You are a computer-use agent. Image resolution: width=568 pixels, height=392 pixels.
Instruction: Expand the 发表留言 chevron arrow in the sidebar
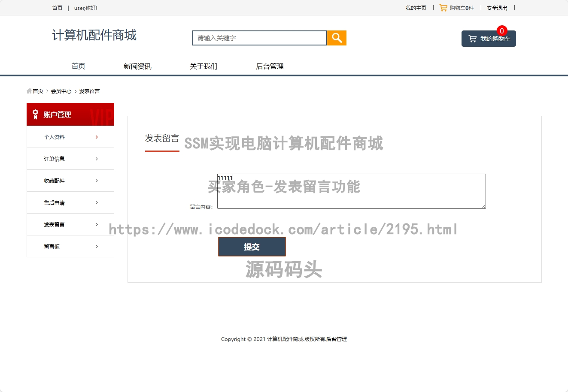(x=97, y=225)
